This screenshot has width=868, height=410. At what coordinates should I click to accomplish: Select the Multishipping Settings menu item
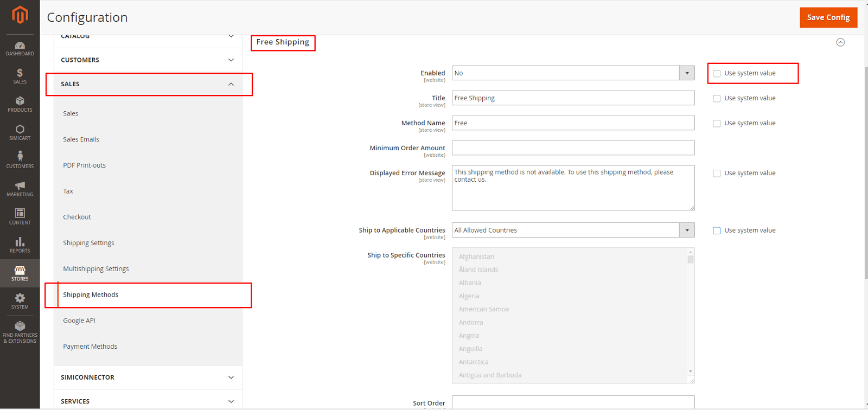point(95,269)
